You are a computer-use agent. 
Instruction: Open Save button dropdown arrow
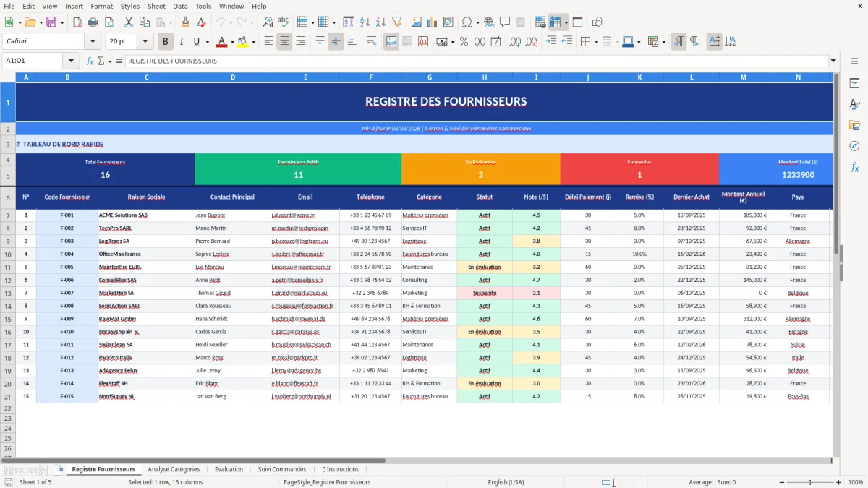62,22
